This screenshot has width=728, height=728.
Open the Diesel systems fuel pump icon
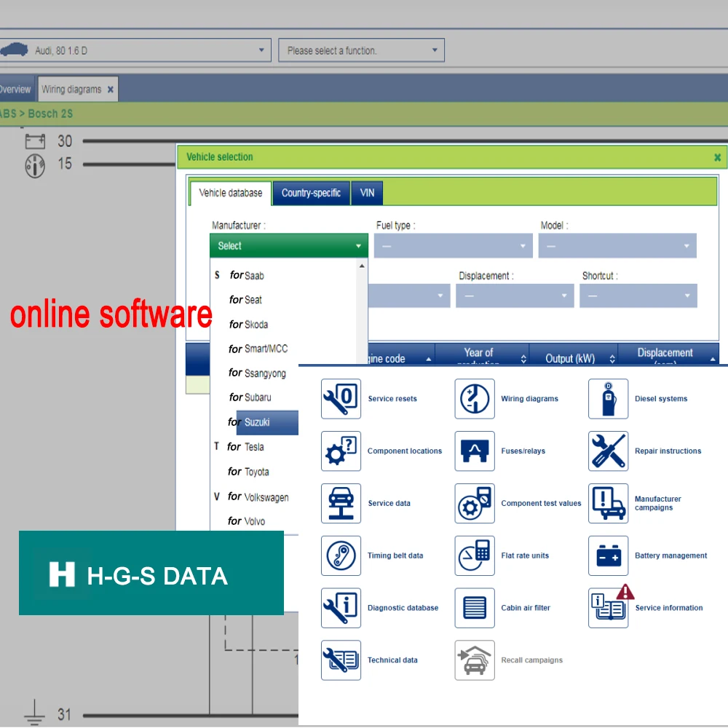click(608, 398)
